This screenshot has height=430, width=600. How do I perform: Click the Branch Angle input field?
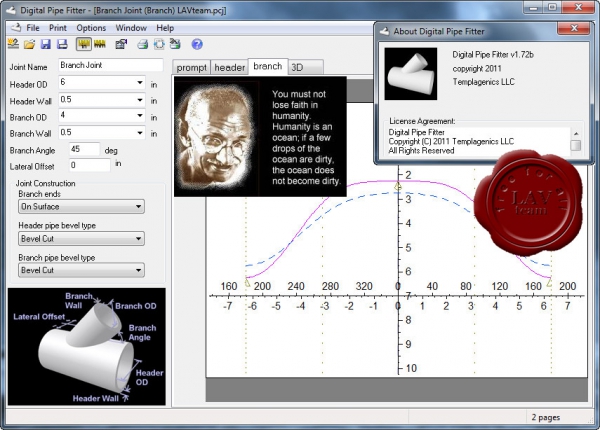tap(85, 149)
